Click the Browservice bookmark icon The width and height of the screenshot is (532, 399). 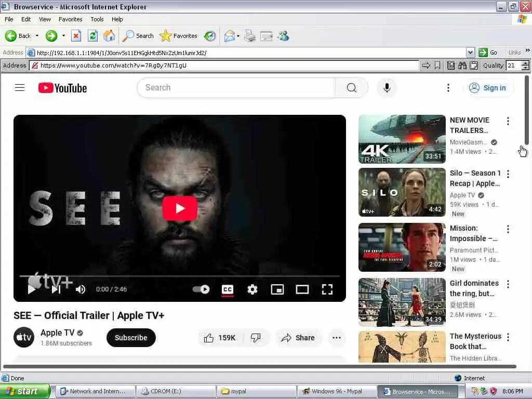point(437,65)
